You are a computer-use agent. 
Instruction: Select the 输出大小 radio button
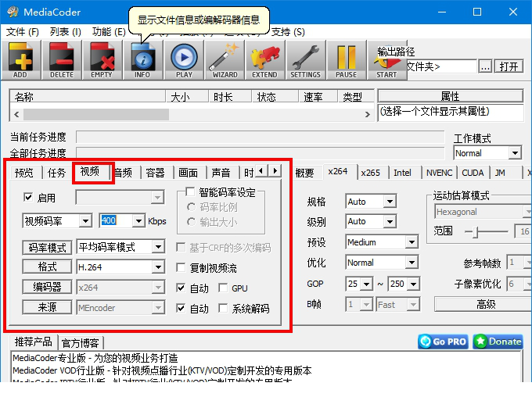point(192,222)
